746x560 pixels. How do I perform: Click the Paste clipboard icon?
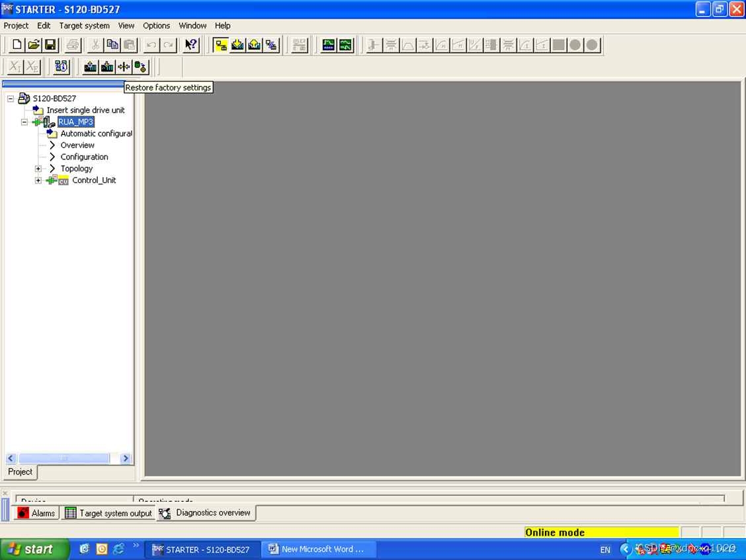pos(129,45)
